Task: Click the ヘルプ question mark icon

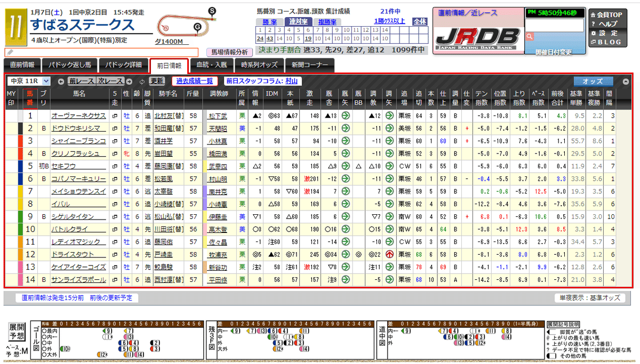Action: 593,23
